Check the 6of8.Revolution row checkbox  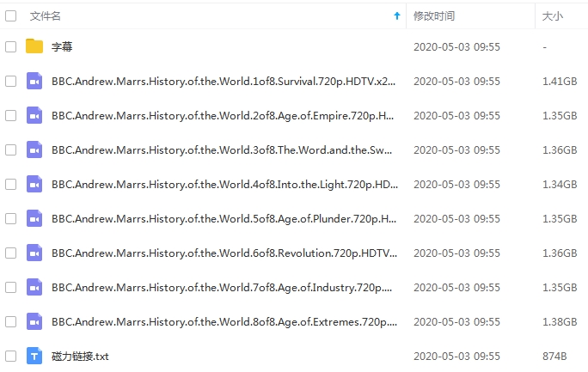11,253
